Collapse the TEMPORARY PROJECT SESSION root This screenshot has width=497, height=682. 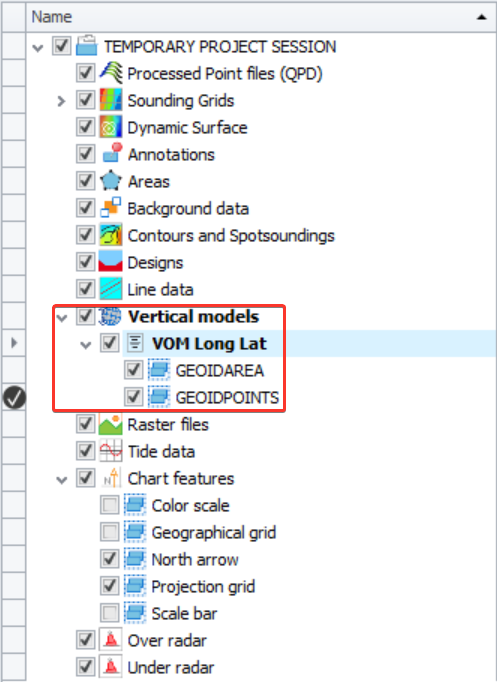tap(38, 47)
